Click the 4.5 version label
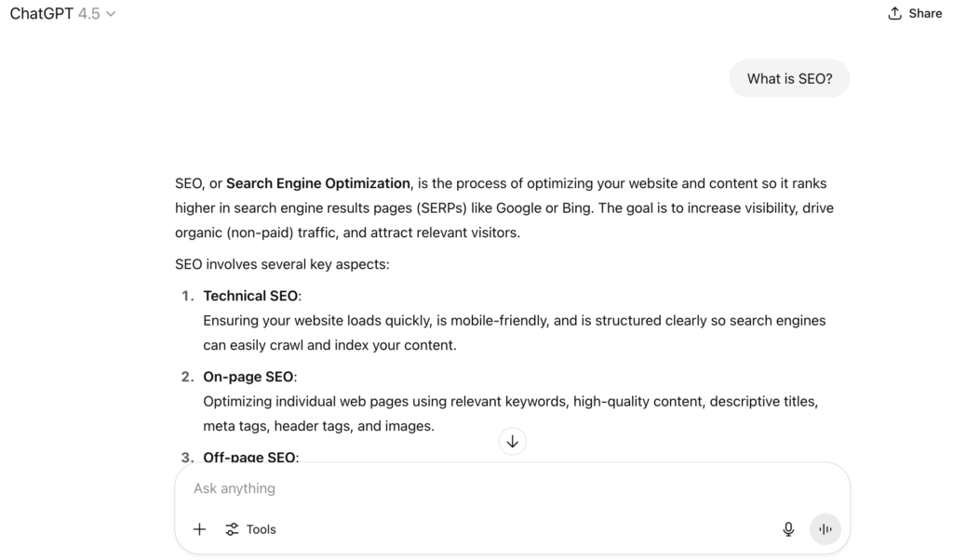The height and width of the screenshot is (560, 953). coord(89,14)
